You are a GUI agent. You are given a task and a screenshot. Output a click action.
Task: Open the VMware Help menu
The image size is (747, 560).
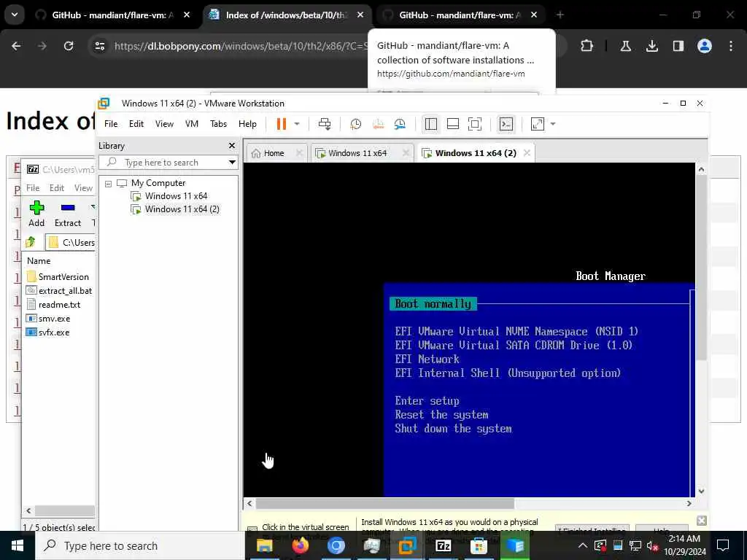(247, 124)
